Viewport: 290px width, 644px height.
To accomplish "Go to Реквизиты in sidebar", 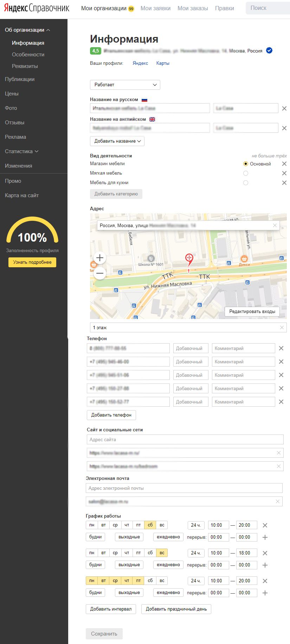I will point(25,66).
